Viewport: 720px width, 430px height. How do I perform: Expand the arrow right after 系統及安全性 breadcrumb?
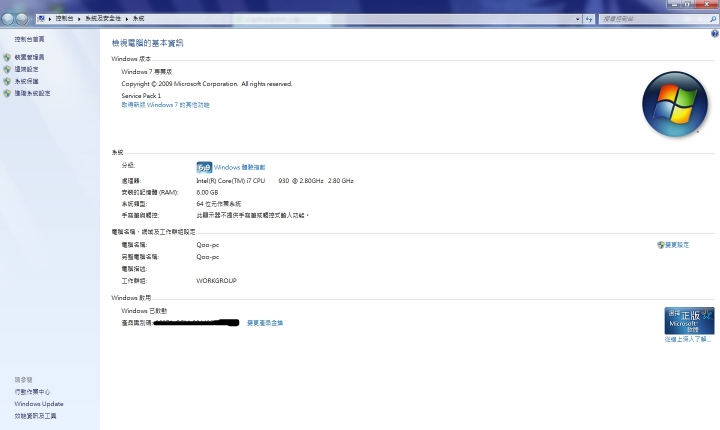(x=126, y=19)
